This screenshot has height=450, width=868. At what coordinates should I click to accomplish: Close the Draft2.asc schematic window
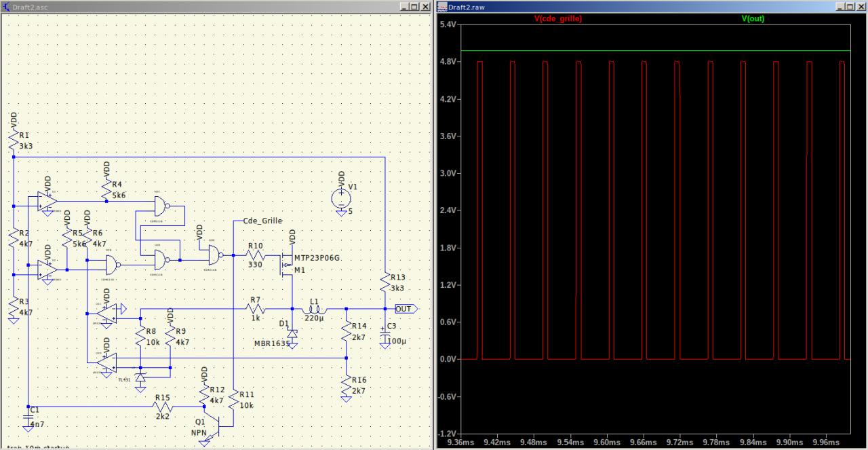pyautogui.click(x=425, y=6)
